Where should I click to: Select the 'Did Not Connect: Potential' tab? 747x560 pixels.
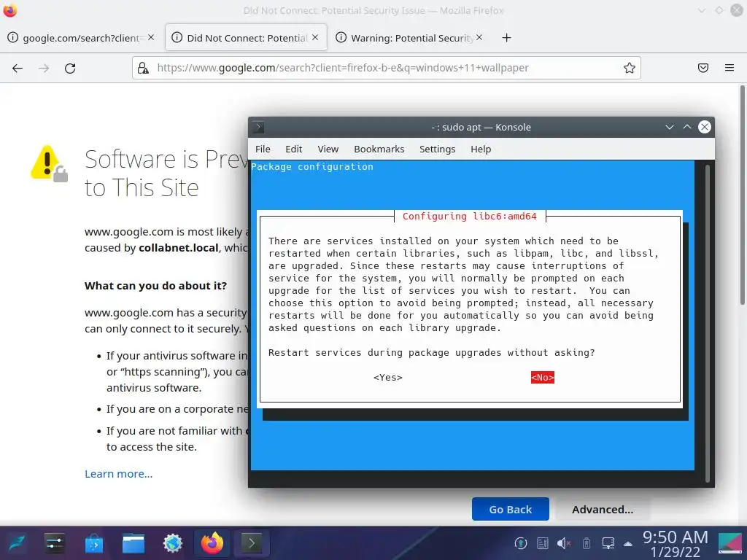point(246,38)
